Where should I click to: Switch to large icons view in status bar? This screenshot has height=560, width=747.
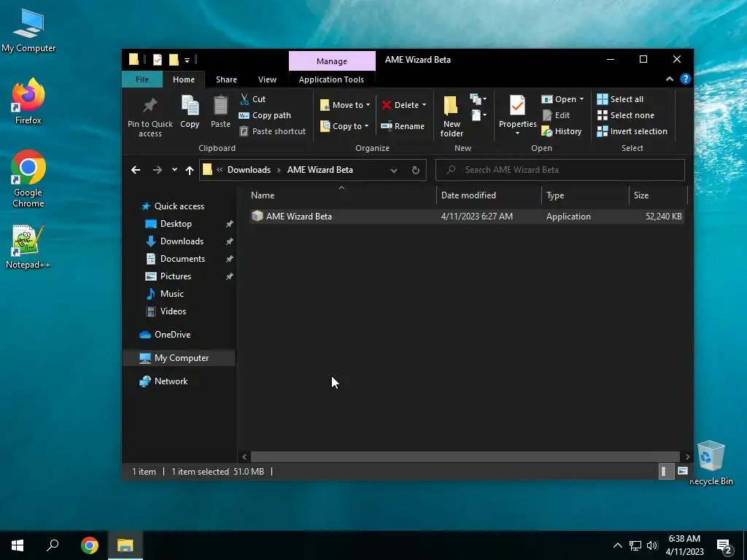tap(683, 472)
